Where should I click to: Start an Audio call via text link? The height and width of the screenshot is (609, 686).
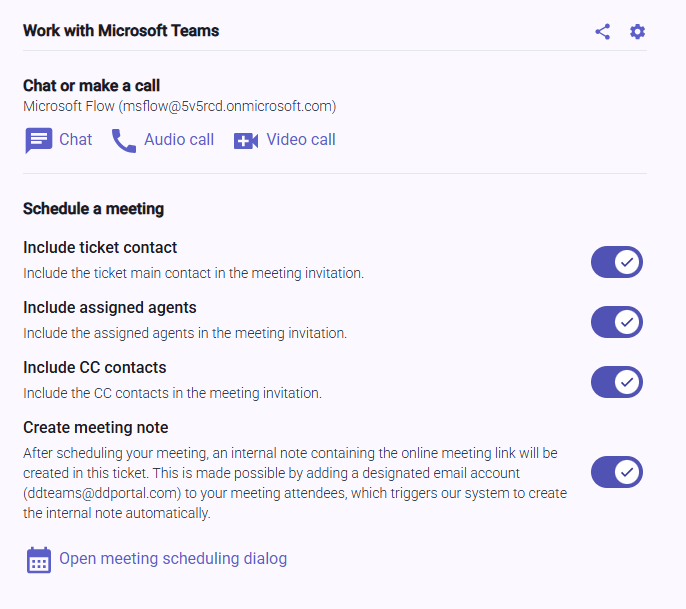[x=178, y=140]
